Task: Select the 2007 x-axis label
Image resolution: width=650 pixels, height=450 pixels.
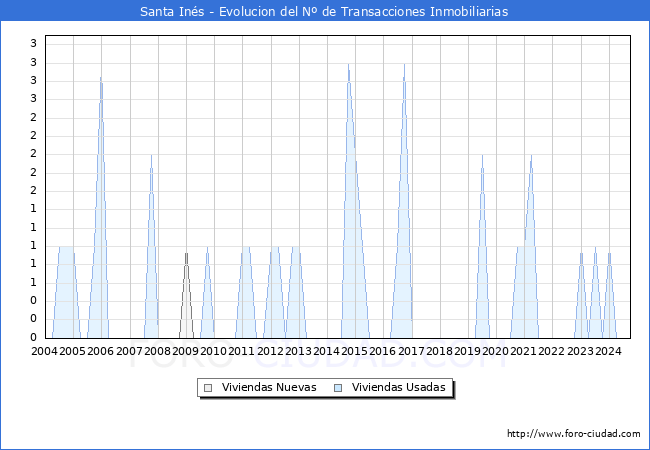Action: 129,351
